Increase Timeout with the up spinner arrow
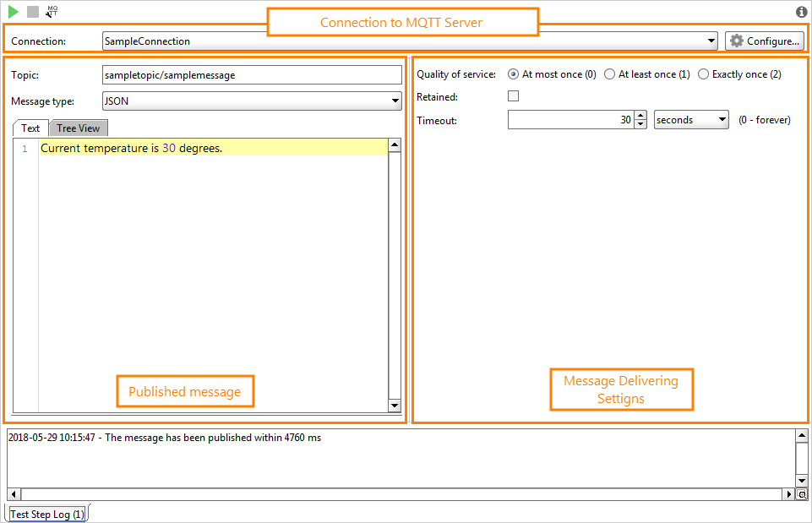Screen dimensions: 812x523 640,116
